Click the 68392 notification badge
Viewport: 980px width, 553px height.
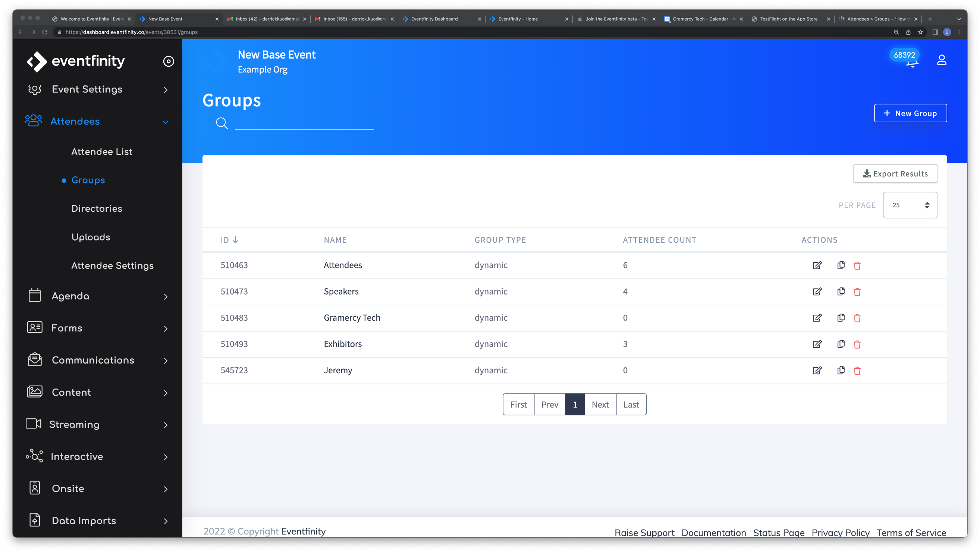click(904, 56)
